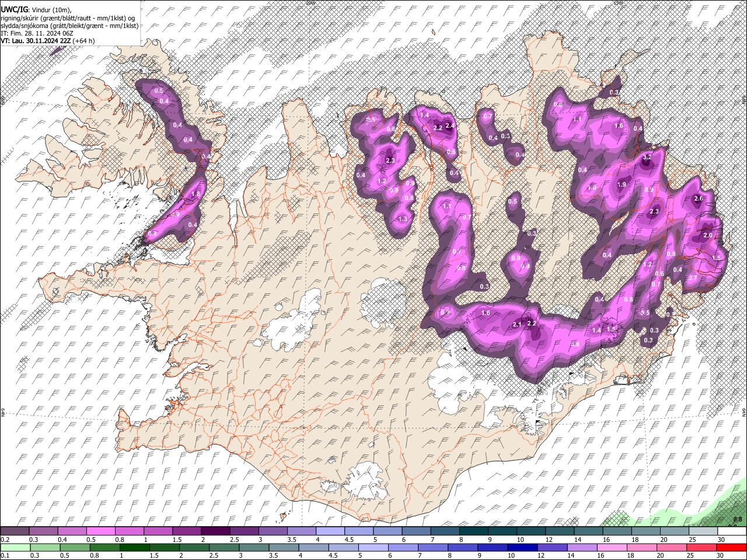
Task: Click the deep blue swatch labeled 10 in rain legend
Action: (522, 548)
